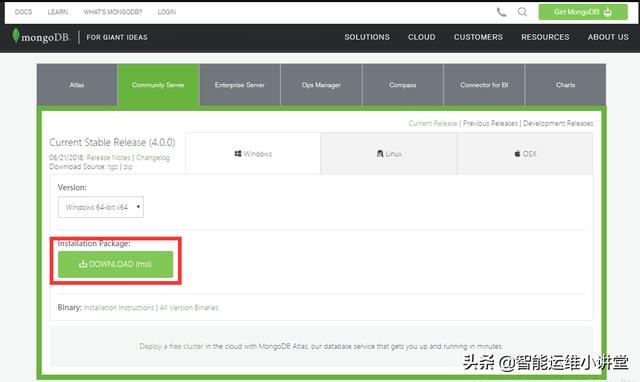Select the Community Server tab
The image size is (640, 382).
pos(158,85)
